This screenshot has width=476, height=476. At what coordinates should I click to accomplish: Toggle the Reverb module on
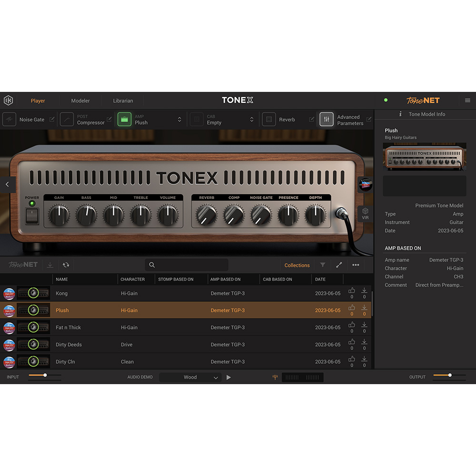(268, 119)
